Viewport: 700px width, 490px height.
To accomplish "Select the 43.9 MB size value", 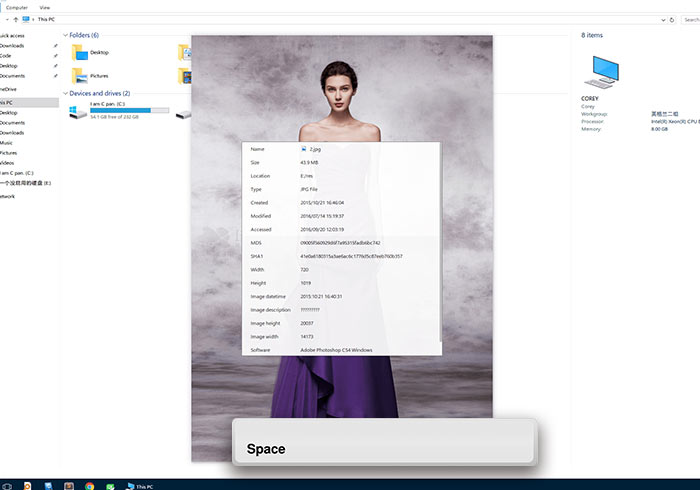I will click(309, 163).
